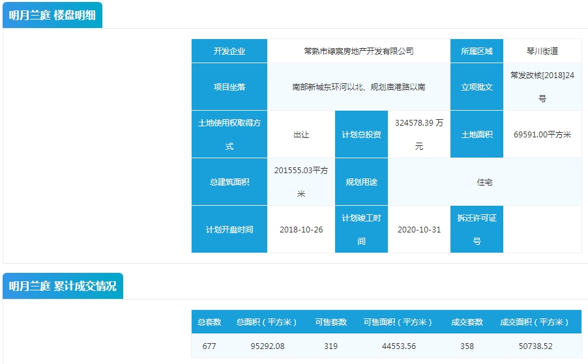Click the 出让 value cell
Screen dimensions: 588x364
tap(301, 134)
